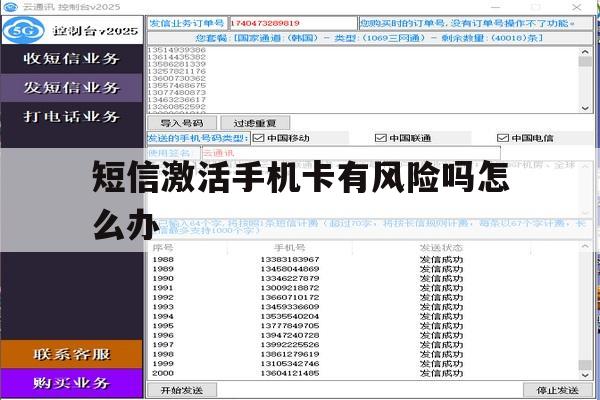
Task: Close the 云通讯 控制台 window
Action: click(x=577, y=7)
